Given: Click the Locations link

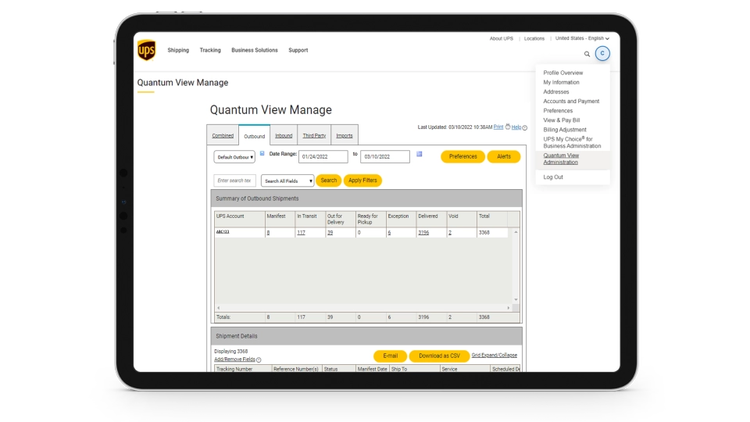Looking at the screenshot, I should pyautogui.click(x=534, y=39).
